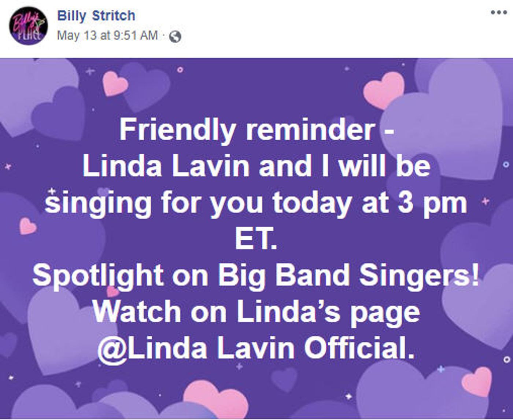Screen dimensions: 513x420
Task: Click the 'Spotlight on Big Band Singers!' line
Action: click(x=256, y=275)
